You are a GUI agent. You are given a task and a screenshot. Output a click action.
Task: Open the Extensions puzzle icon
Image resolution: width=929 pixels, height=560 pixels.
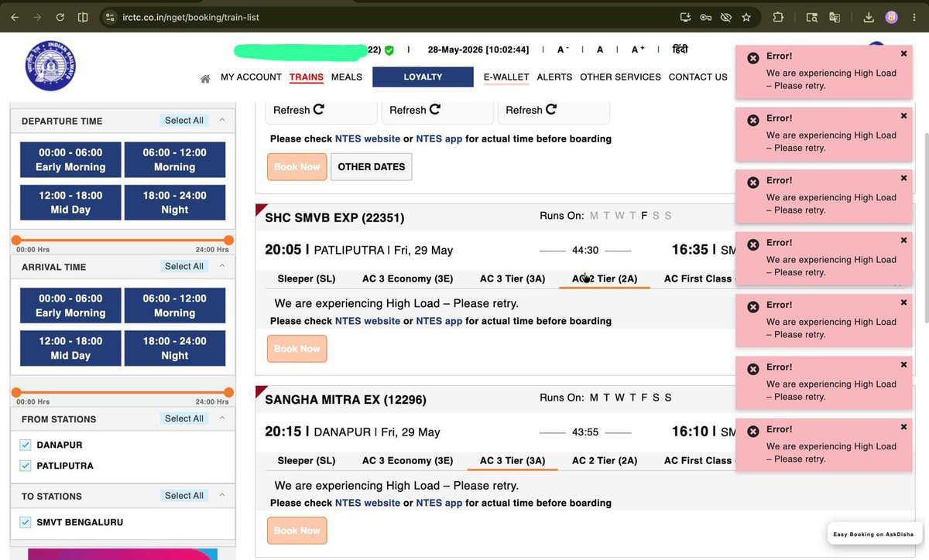pos(779,17)
